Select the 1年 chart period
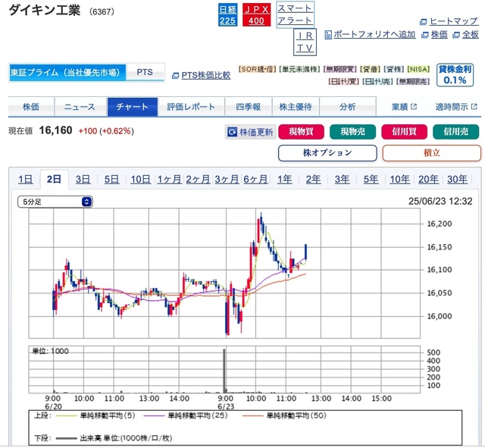This screenshot has height=448, width=485. click(285, 179)
